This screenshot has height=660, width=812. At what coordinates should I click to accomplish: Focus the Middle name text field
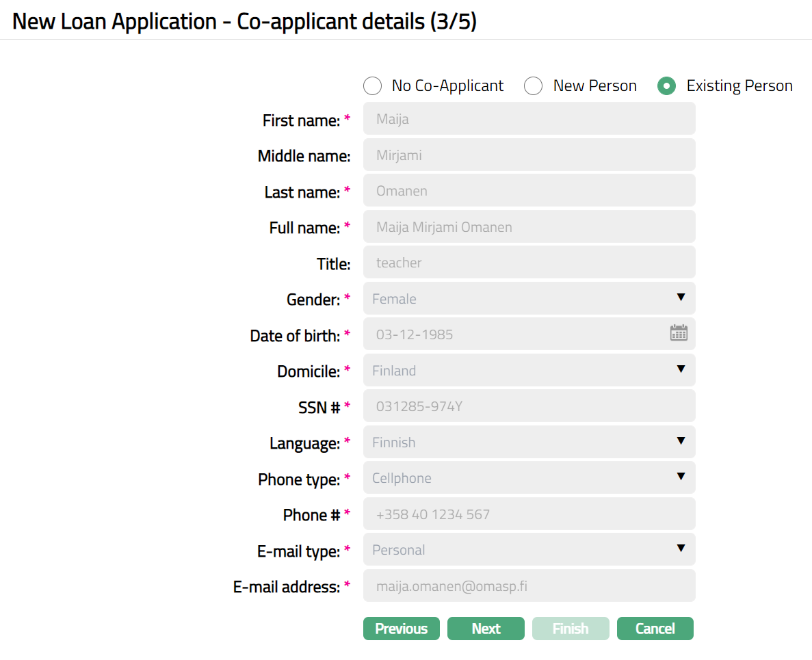pos(529,155)
